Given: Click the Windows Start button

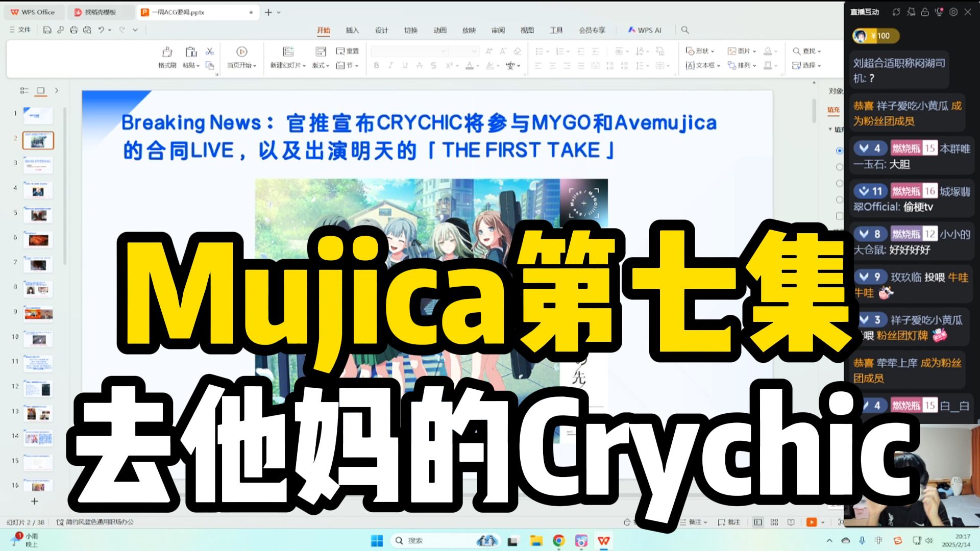Looking at the screenshot, I should pos(377,540).
